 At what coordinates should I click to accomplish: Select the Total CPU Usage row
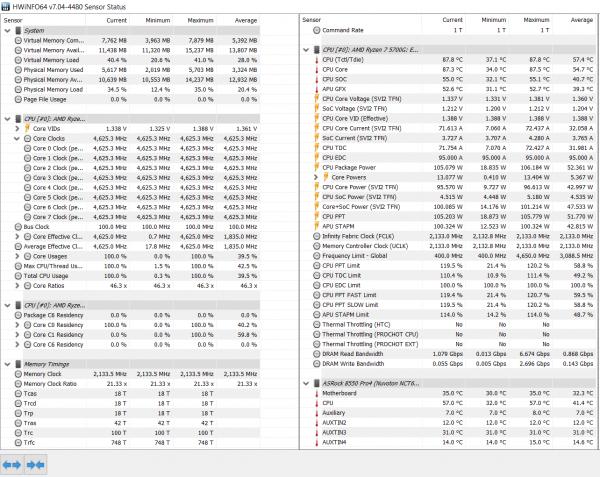(130, 276)
